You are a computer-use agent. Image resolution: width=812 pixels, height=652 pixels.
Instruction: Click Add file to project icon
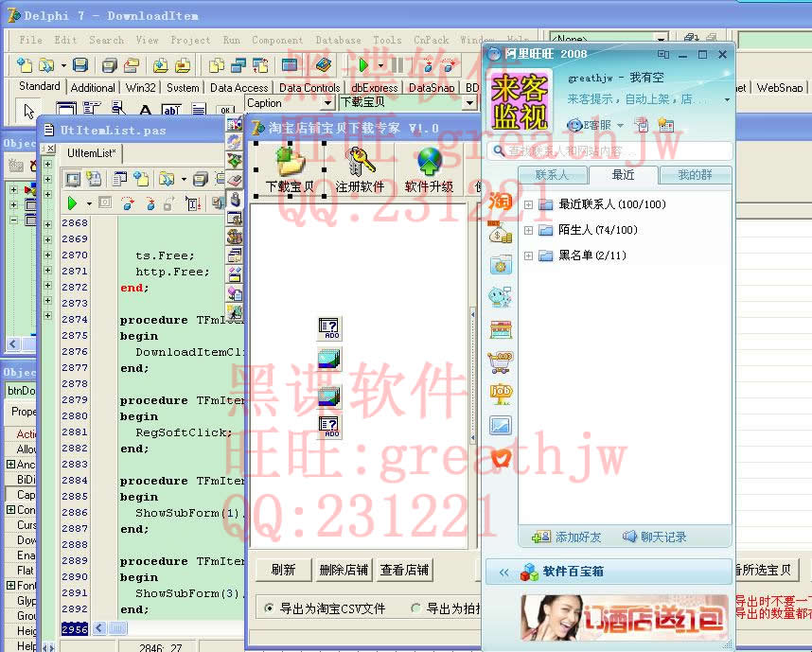click(160, 65)
